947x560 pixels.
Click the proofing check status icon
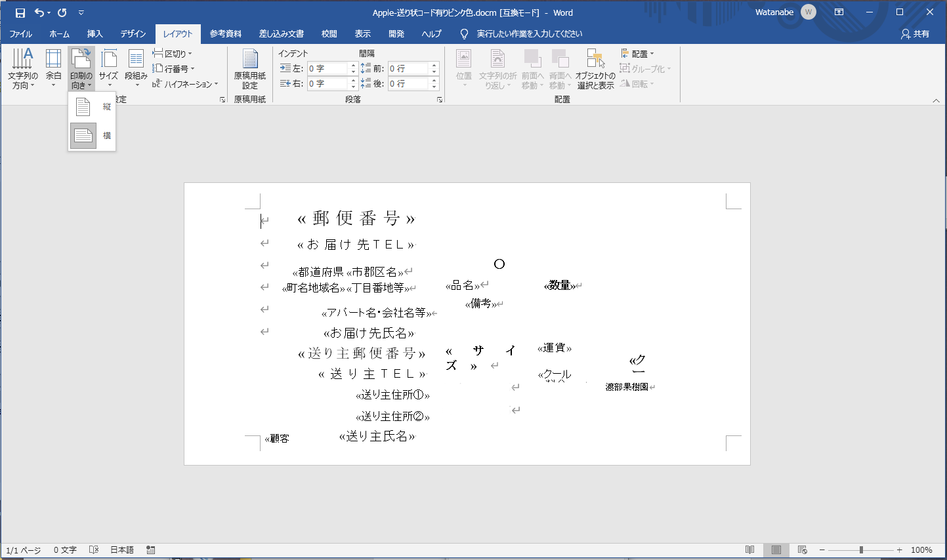click(94, 550)
